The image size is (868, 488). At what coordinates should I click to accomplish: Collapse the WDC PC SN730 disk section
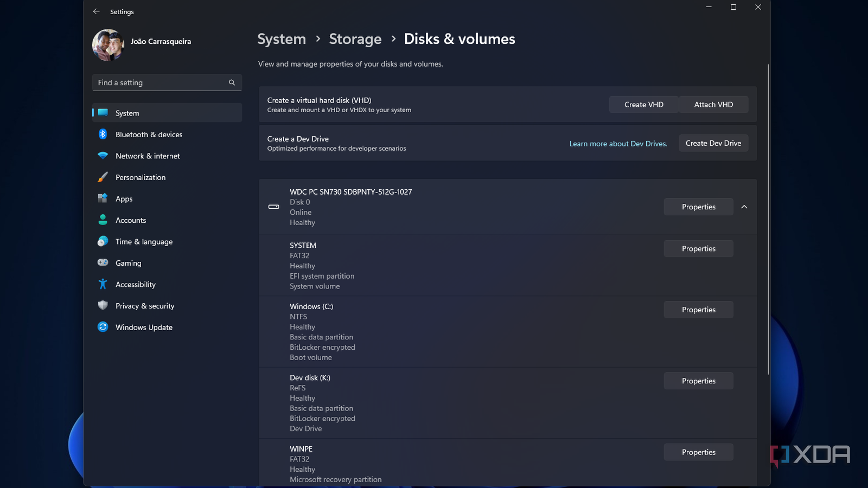tap(744, 207)
